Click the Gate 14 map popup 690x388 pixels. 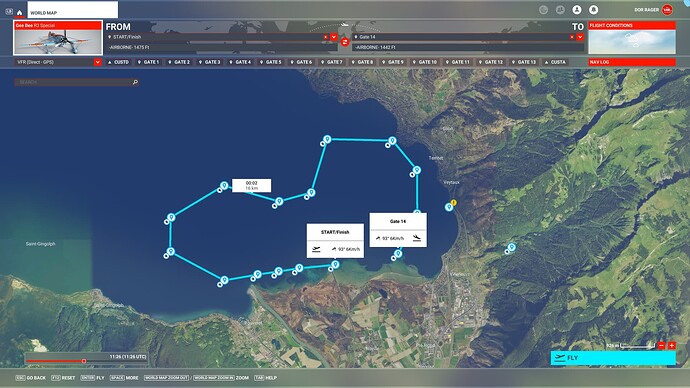pyautogui.click(x=398, y=230)
